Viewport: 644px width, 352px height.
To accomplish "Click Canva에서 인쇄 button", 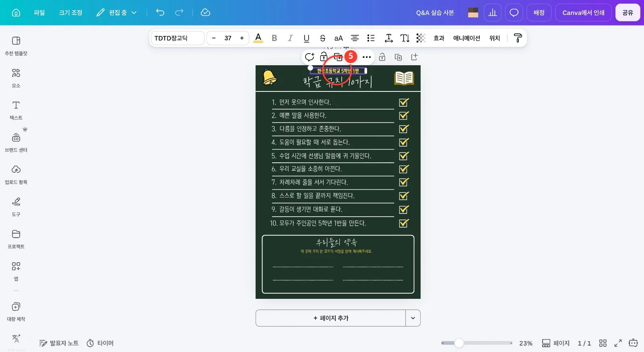I will [x=583, y=12].
